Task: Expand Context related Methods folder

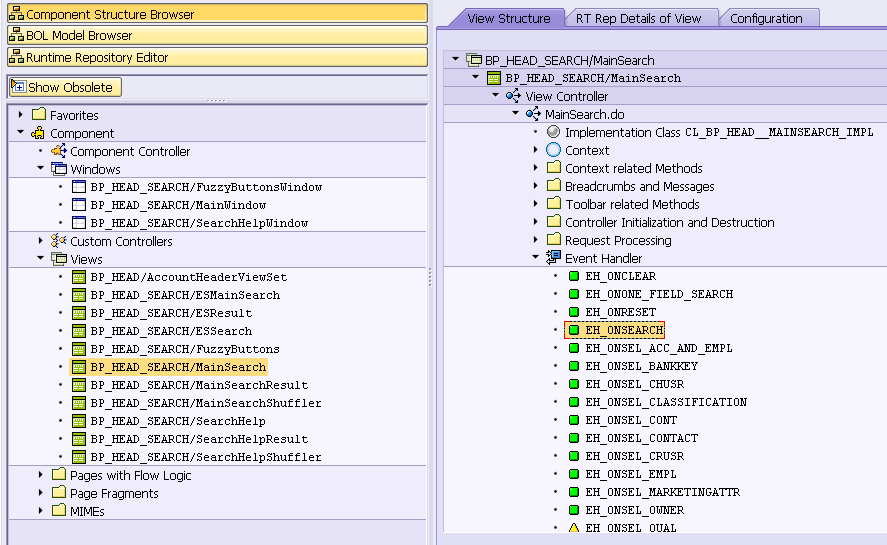Action: [536, 168]
